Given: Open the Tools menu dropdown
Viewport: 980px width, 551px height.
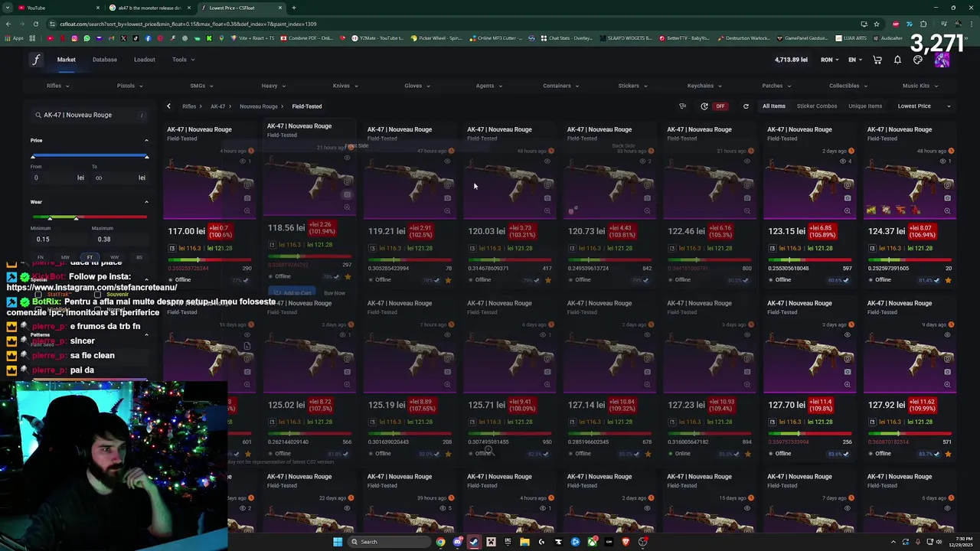Looking at the screenshot, I should [183, 60].
